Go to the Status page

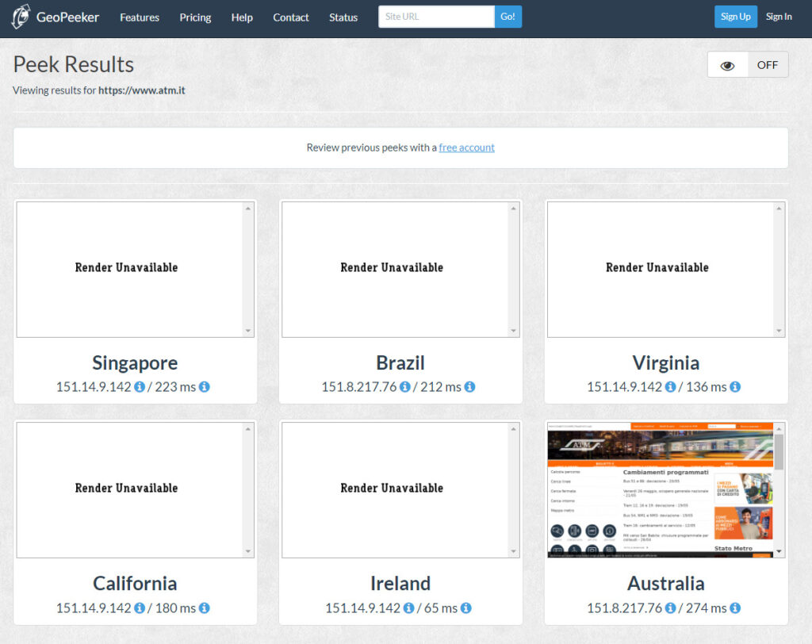(343, 17)
